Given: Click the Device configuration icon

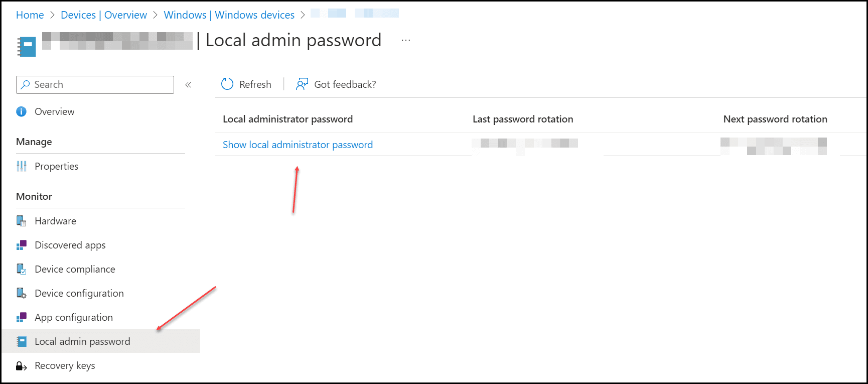Looking at the screenshot, I should click(x=22, y=293).
